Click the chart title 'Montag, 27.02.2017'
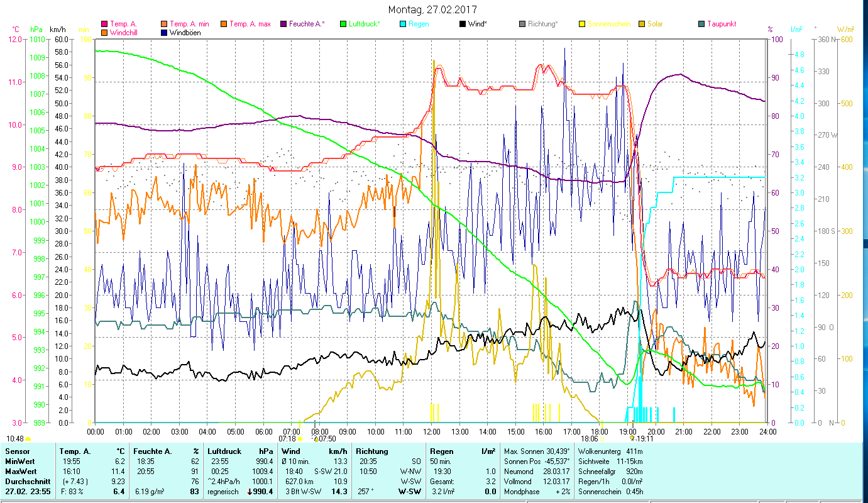This screenshot has height=503, width=868. [x=432, y=9]
